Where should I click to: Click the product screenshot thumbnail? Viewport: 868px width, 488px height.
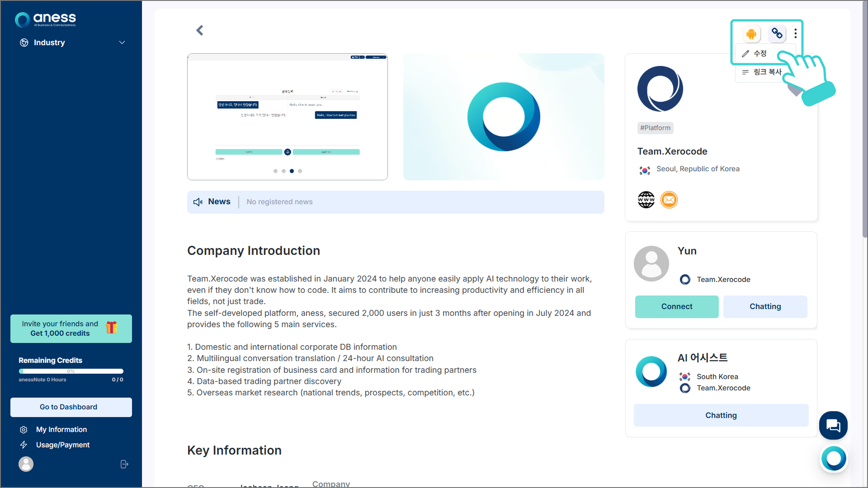[287, 117]
